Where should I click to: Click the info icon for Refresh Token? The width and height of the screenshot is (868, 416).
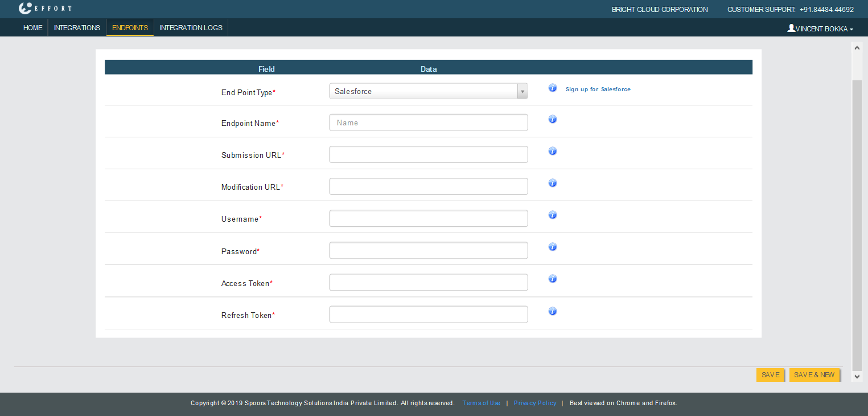coord(552,311)
